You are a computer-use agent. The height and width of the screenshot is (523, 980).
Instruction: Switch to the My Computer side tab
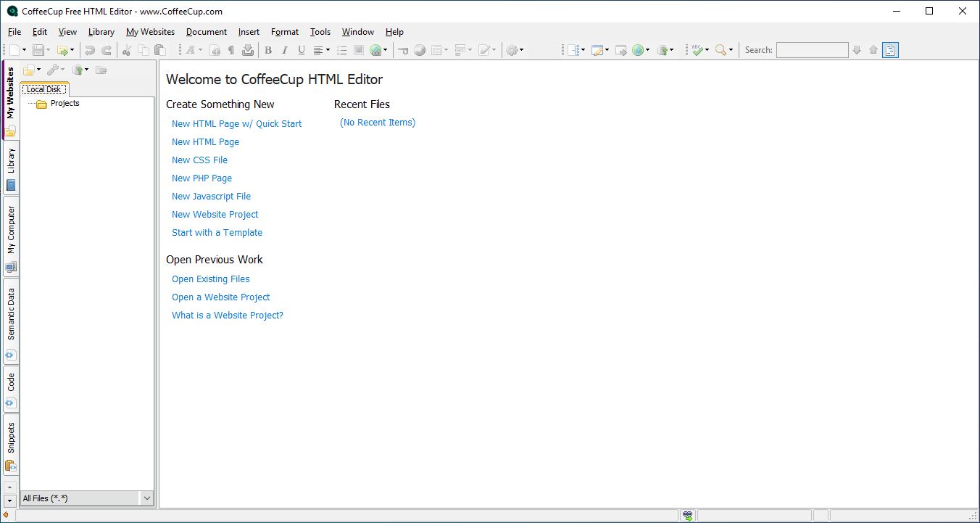11,237
